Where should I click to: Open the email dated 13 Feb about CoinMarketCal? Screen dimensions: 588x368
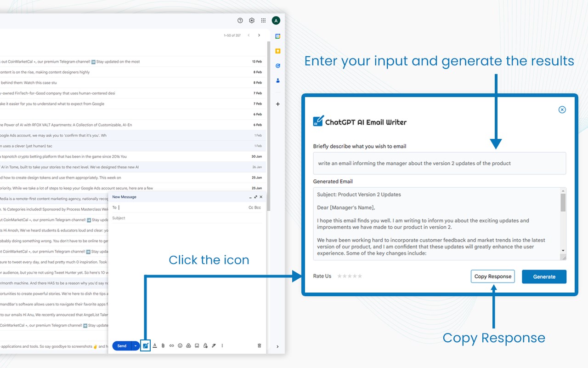click(132, 62)
